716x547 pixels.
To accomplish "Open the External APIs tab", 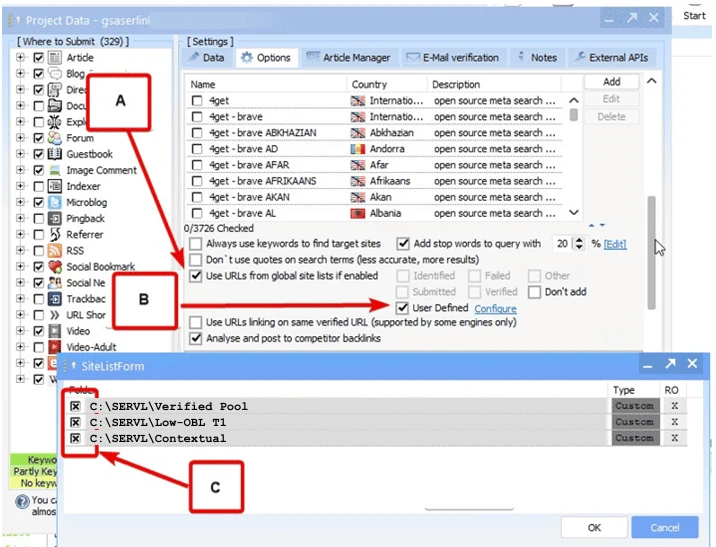I will 612,58.
